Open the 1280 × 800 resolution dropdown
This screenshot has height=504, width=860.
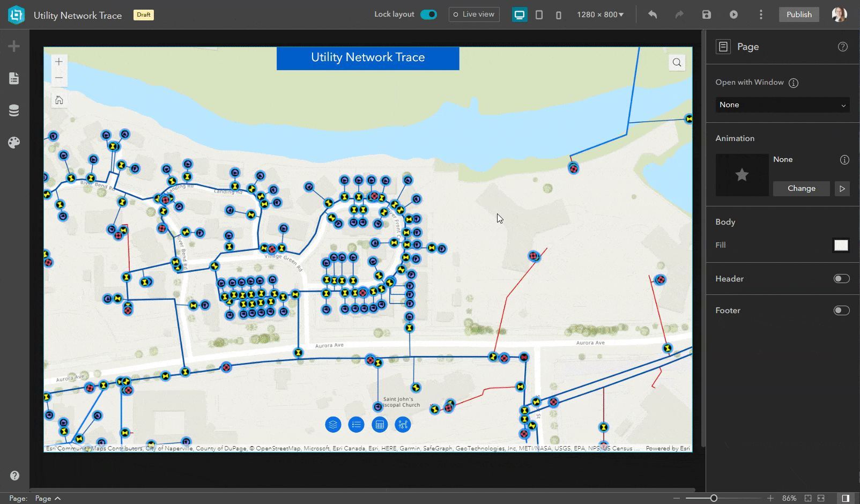[600, 14]
